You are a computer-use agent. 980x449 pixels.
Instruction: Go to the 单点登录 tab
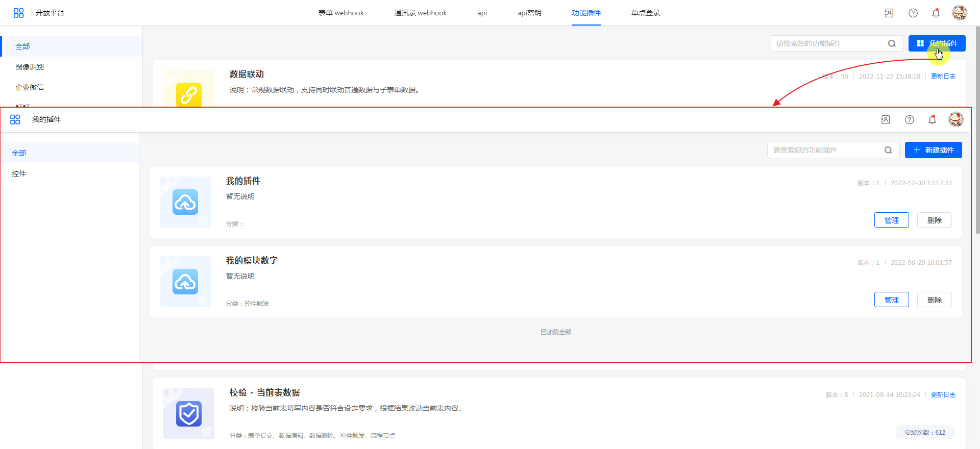point(645,13)
